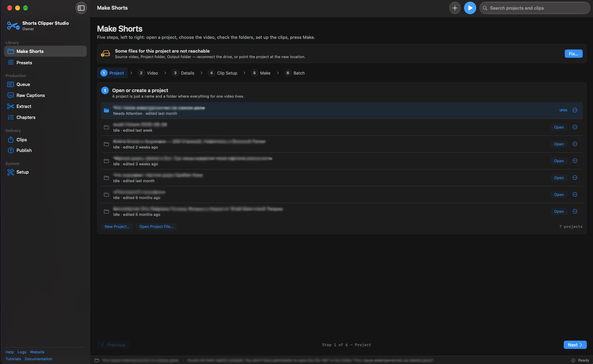Screen dimensions: 593x364
Task: Open the Documentation link
Action: point(39,359)
